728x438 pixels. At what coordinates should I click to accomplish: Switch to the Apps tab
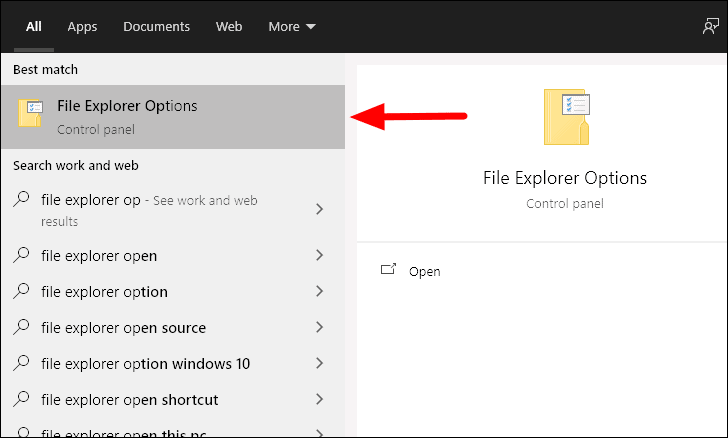coord(82,26)
